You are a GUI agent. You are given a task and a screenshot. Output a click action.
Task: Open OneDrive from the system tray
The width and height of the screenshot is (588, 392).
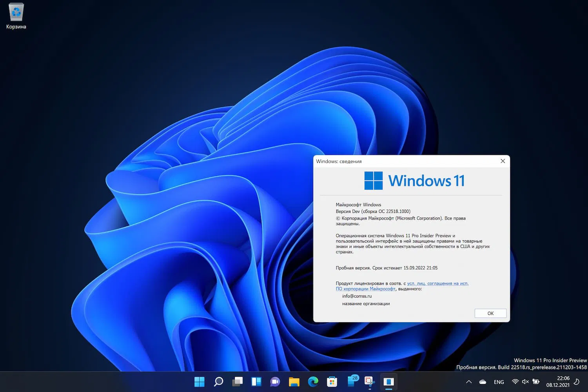483,381
